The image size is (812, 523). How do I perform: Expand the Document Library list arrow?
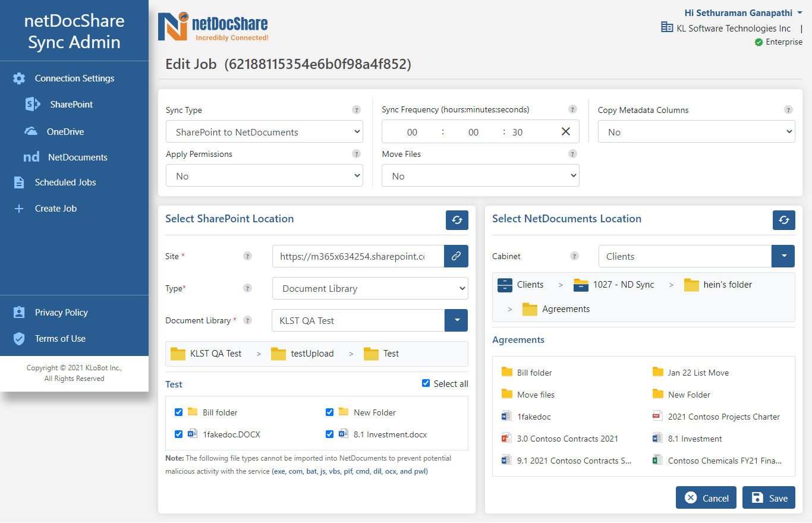coord(457,320)
